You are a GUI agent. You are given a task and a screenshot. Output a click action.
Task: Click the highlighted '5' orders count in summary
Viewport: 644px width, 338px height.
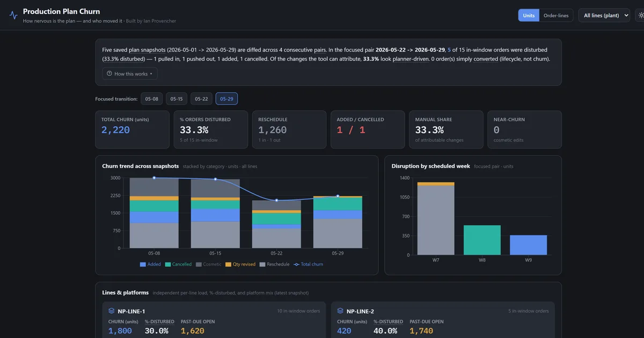[x=449, y=49]
